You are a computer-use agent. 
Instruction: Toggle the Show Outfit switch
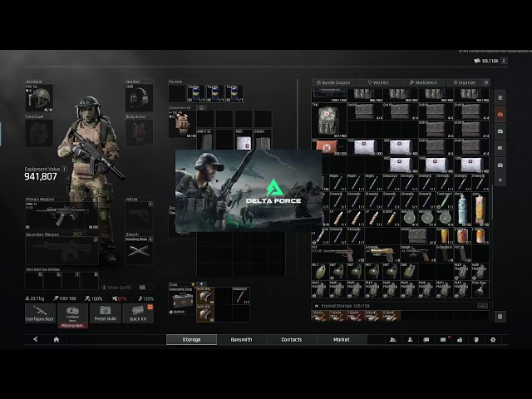[146, 288]
